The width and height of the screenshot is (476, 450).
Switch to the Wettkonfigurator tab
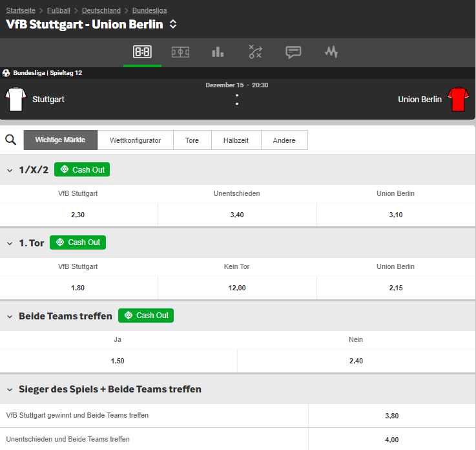click(136, 140)
